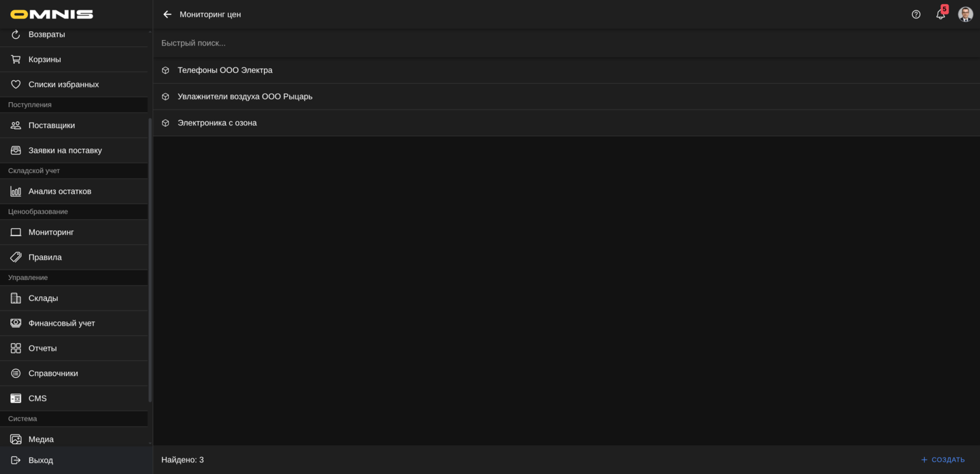Open Финансовый учет menu item
The height and width of the screenshot is (474, 980).
62,323
